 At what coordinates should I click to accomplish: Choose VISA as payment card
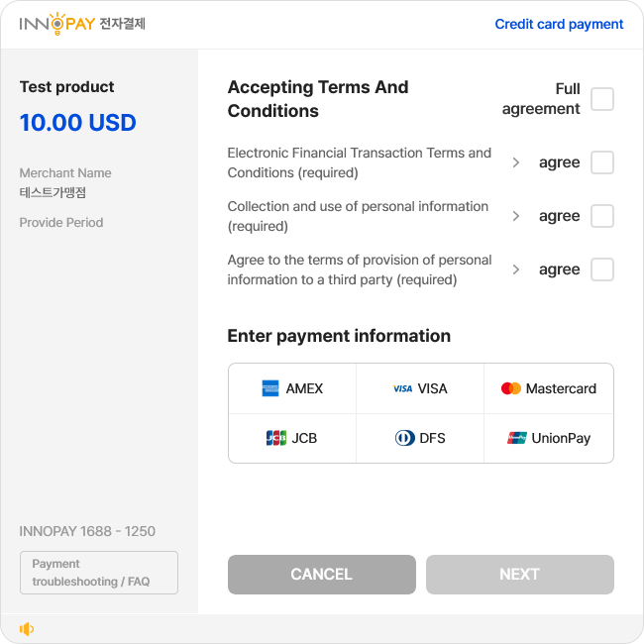coord(420,388)
